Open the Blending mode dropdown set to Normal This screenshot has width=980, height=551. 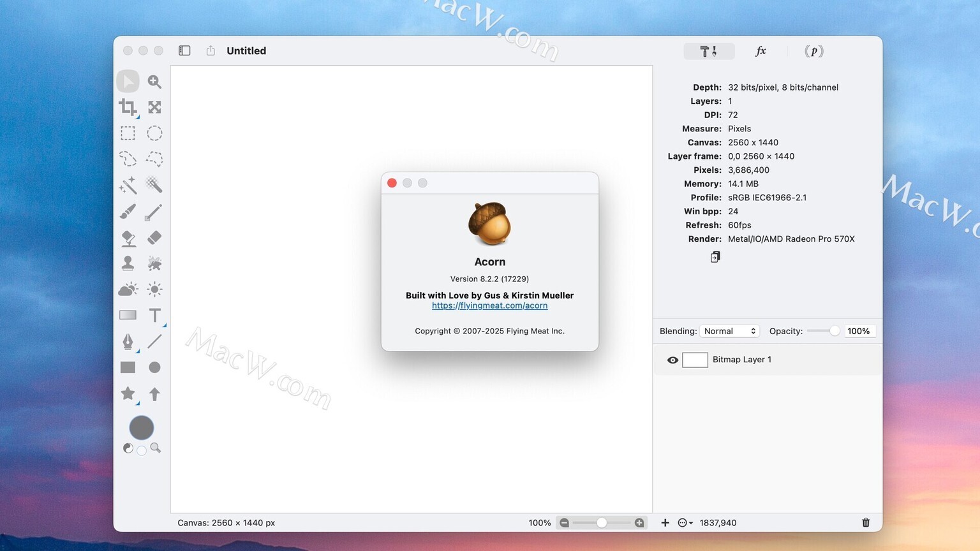730,331
